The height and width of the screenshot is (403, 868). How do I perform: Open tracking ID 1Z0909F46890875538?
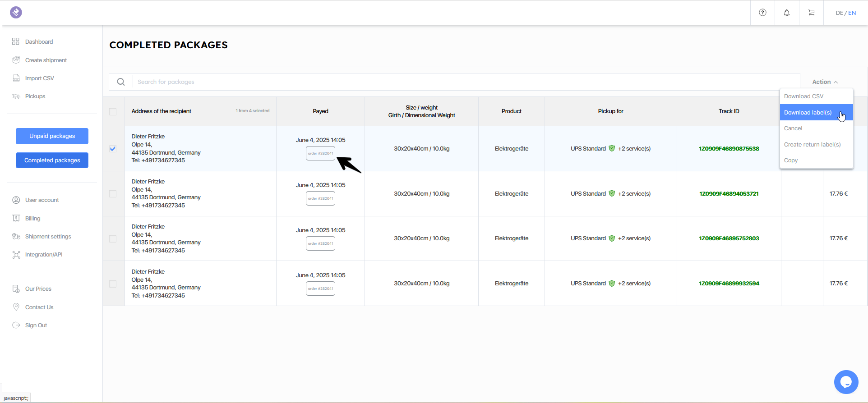(x=729, y=148)
